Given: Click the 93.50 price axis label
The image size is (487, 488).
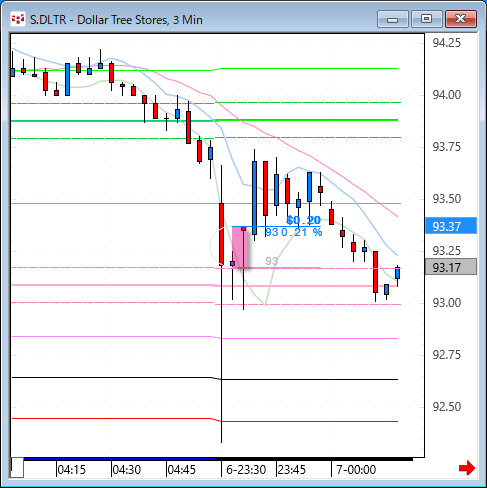Looking at the screenshot, I should pyautogui.click(x=447, y=199).
